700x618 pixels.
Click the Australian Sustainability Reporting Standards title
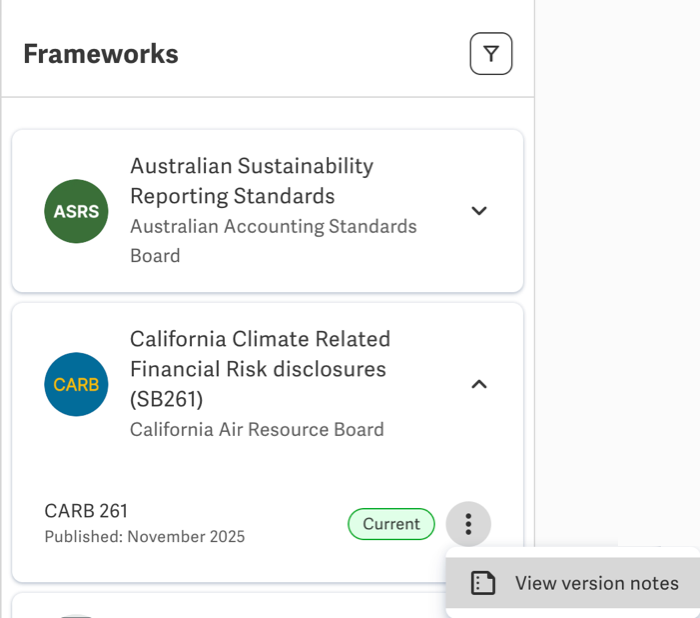(x=252, y=181)
